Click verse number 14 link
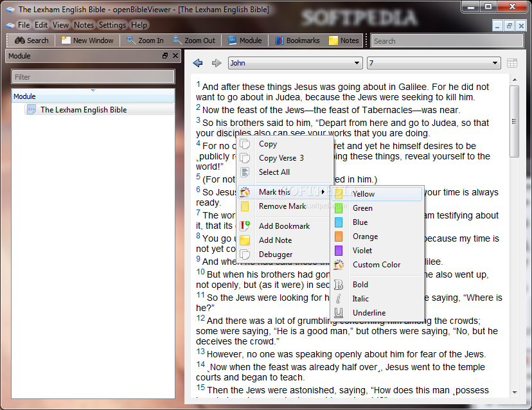Viewport: 532px width, 410px height. (x=200, y=364)
